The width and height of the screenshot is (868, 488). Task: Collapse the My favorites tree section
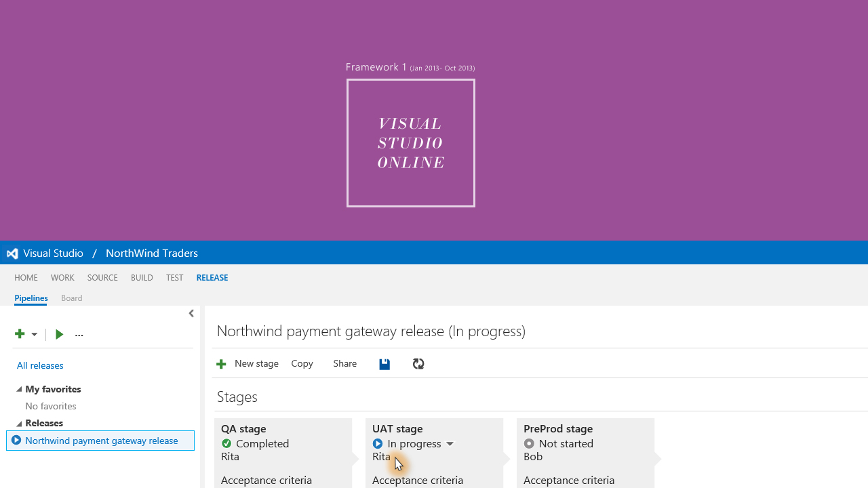coord(19,389)
